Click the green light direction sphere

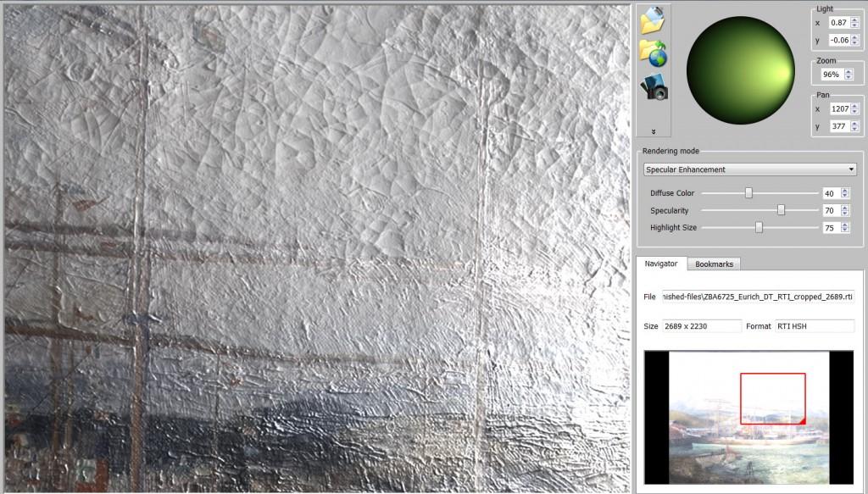point(741,70)
